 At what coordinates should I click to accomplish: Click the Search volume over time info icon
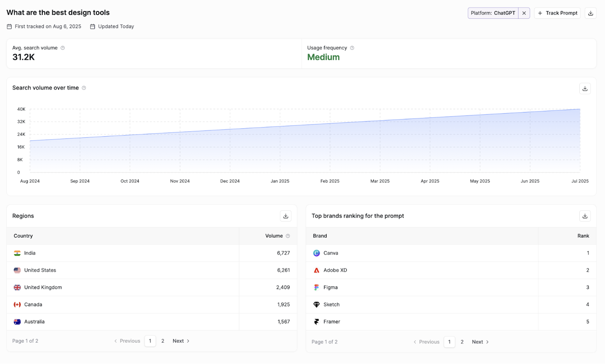tap(84, 88)
